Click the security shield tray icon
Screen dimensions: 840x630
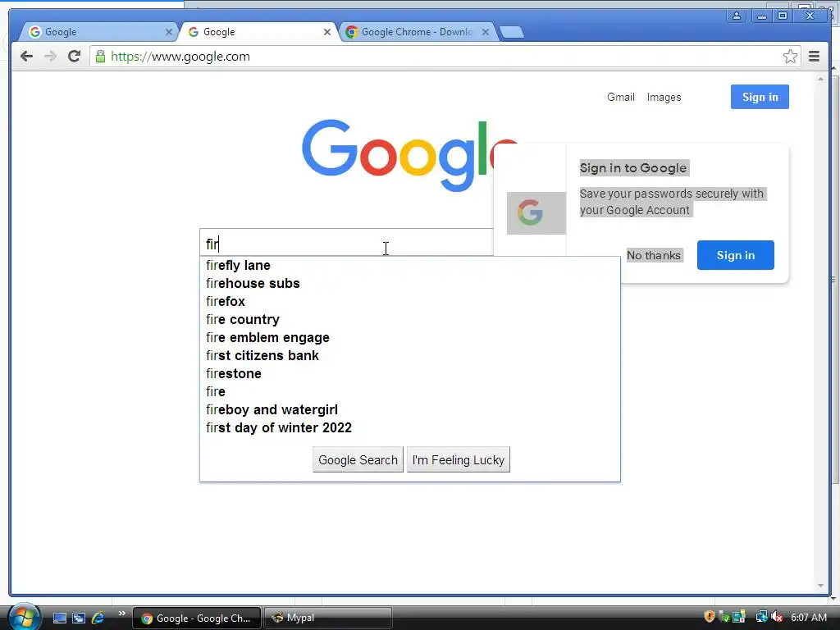click(x=710, y=617)
